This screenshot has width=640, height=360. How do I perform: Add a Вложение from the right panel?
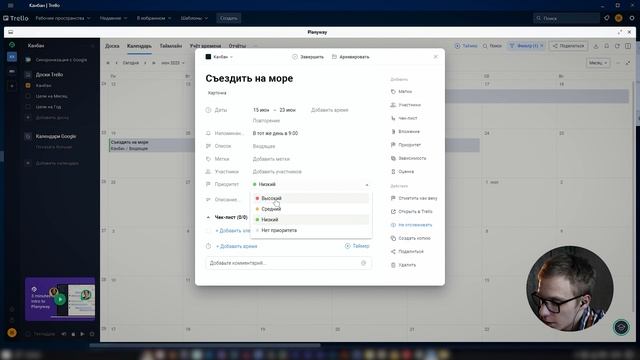pyautogui.click(x=405, y=132)
